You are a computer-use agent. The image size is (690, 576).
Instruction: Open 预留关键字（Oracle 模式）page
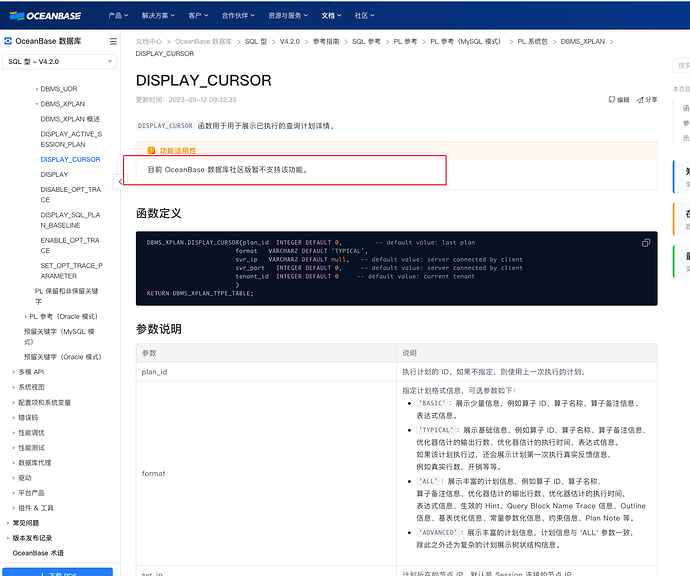(62, 357)
